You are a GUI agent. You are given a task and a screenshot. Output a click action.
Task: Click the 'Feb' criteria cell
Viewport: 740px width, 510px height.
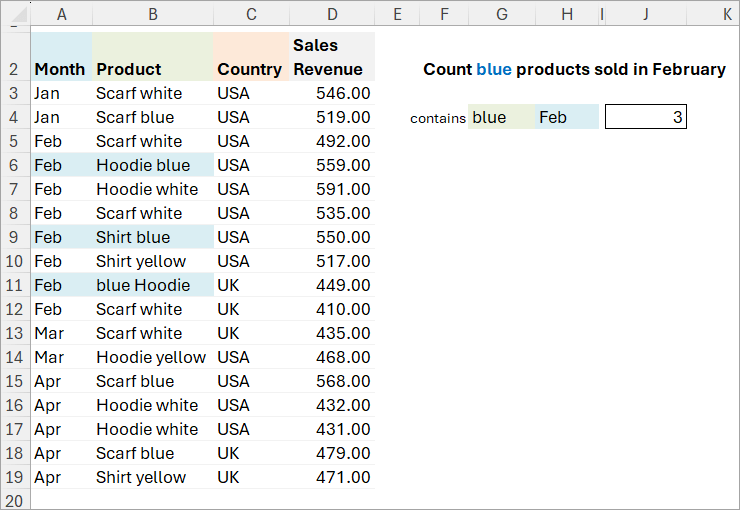click(x=567, y=117)
